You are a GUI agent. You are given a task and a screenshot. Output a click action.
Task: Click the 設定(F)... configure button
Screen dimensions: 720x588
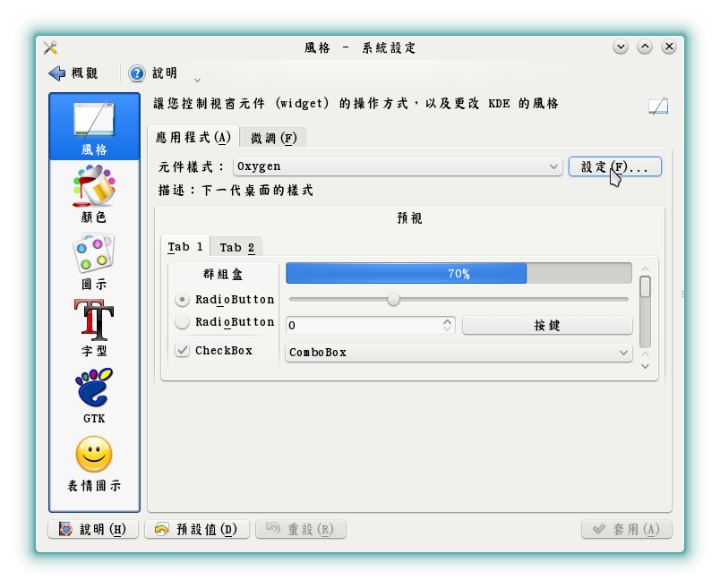click(615, 166)
